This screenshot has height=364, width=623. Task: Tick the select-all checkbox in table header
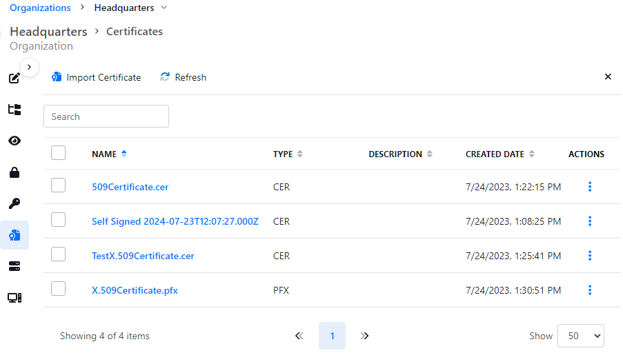59,153
